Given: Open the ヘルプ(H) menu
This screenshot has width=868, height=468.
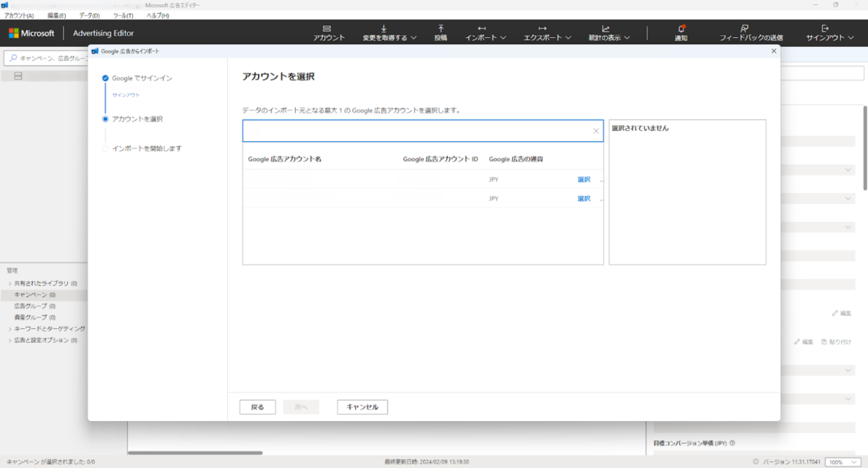Looking at the screenshot, I should point(158,15).
